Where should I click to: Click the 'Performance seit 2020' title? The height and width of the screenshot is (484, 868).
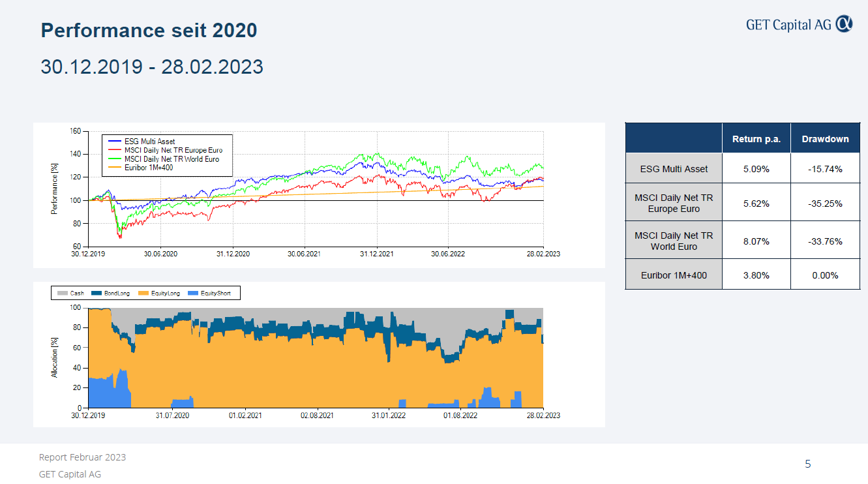pyautogui.click(x=149, y=30)
